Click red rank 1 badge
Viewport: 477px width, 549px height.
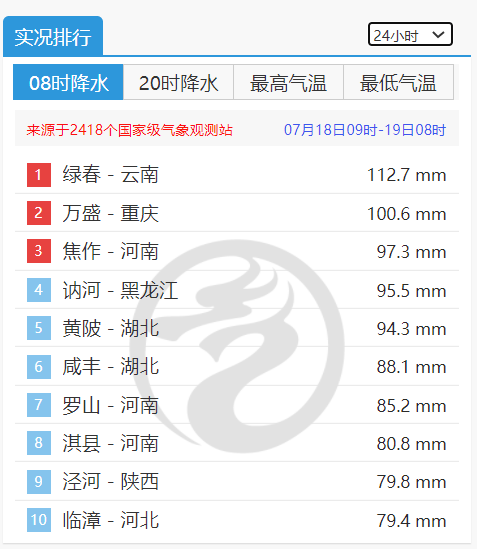[x=39, y=175]
